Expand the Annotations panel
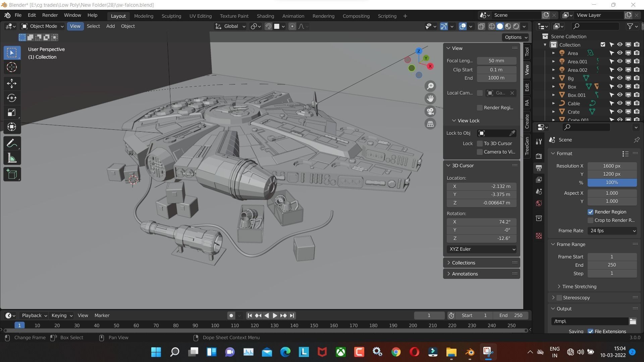Screen dimensions: 644x362 click(x=464, y=274)
